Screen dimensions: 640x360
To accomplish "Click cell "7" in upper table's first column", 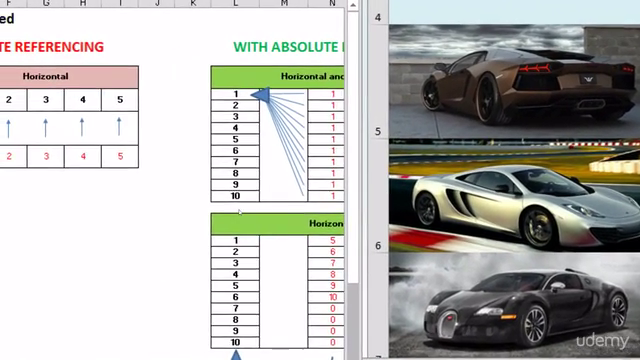I will 236,162.
